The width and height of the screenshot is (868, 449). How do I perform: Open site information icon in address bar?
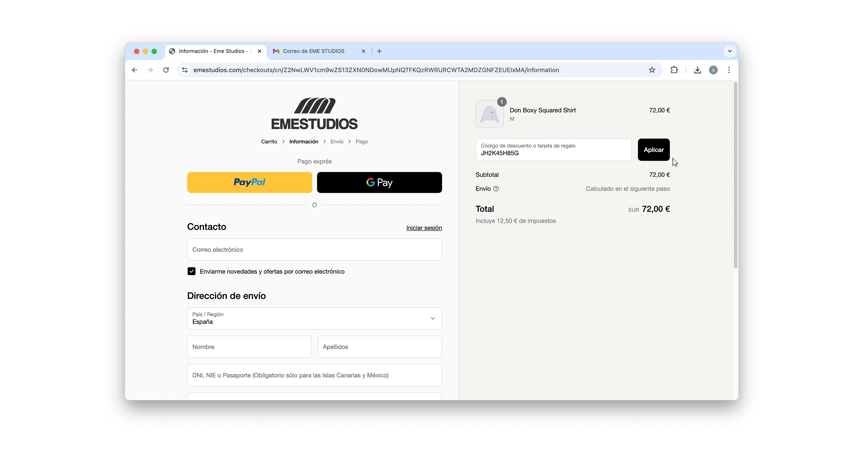pos(185,70)
